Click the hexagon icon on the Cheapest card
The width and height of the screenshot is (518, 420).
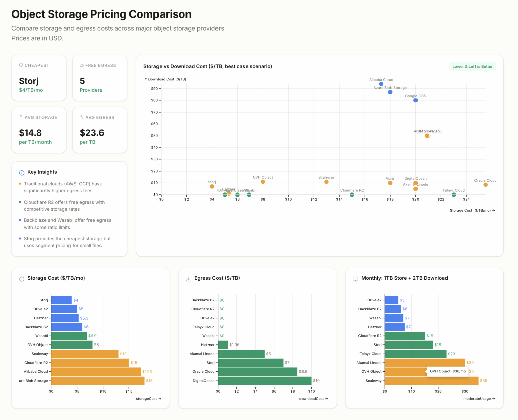(x=21, y=65)
